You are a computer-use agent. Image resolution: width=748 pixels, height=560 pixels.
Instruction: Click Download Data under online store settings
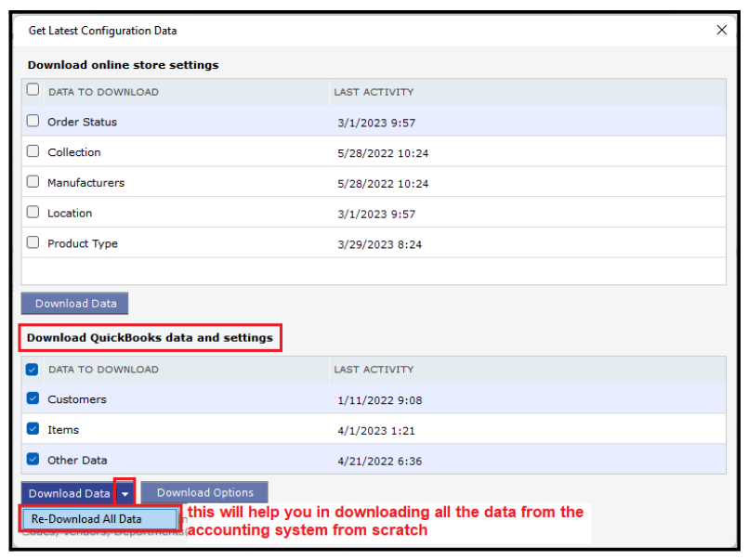click(75, 304)
